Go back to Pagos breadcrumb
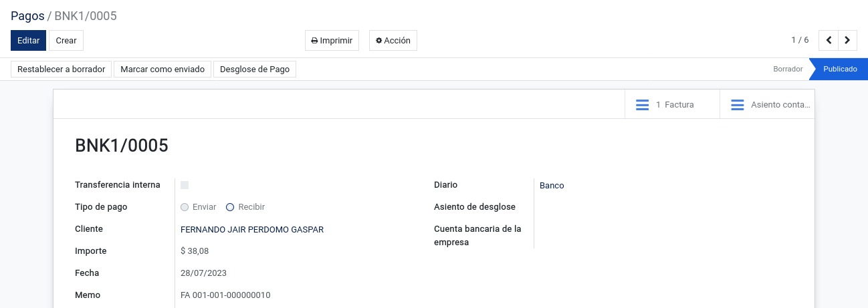The height and width of the screenshot is (308, 868). 27,15
